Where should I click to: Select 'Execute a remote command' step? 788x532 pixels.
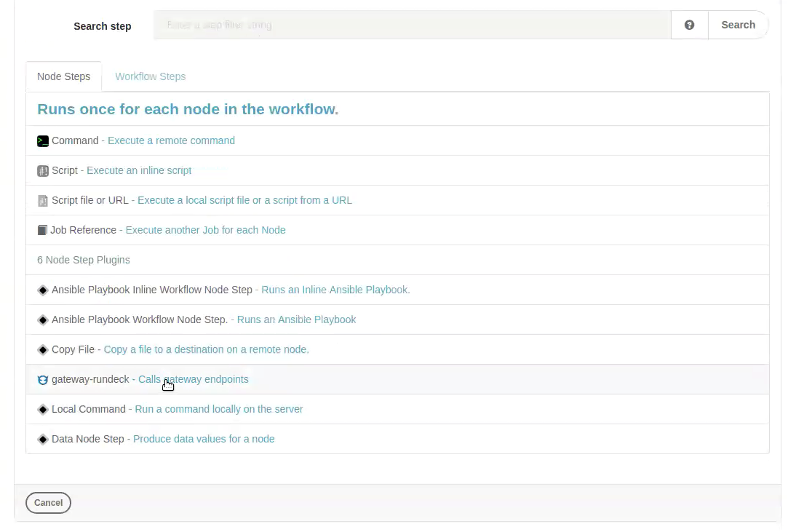172,140
